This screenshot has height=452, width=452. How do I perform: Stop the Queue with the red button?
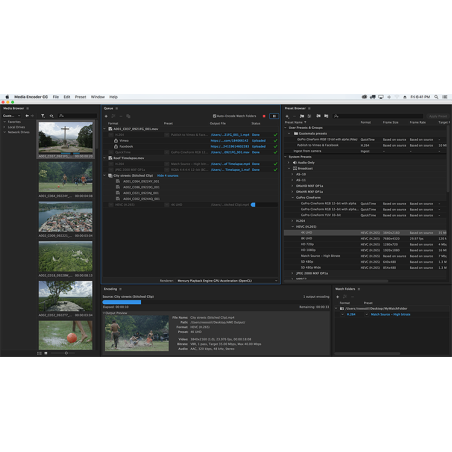pyautogui.click(x=264, y=116)
